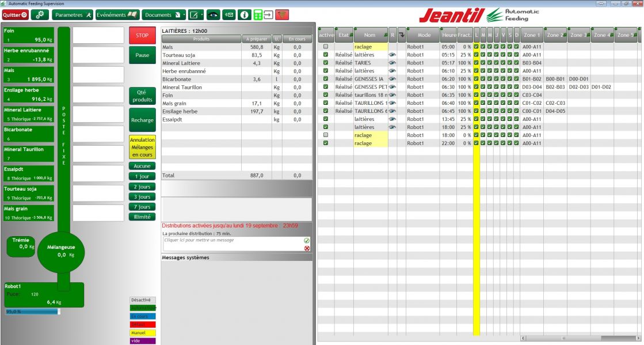
Task: Click the eye view icon in toolbar
Action: (x=213, y=15)
